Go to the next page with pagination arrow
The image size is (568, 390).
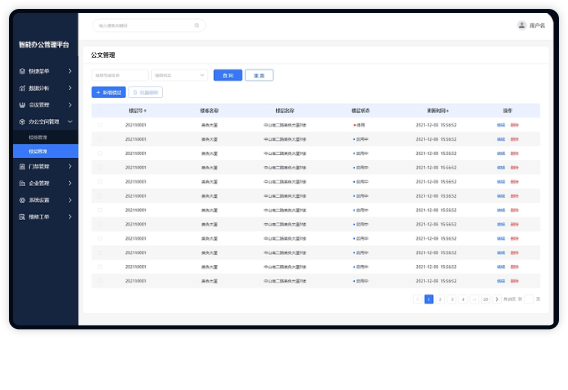[x=497, y=299]
